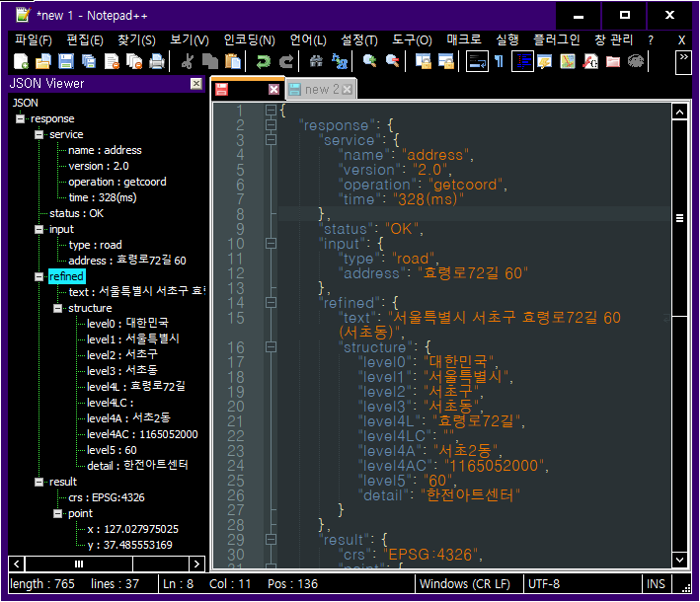The image size is (700, 602).
Task: Close the new 2 tab
Action: coord(348,90)
